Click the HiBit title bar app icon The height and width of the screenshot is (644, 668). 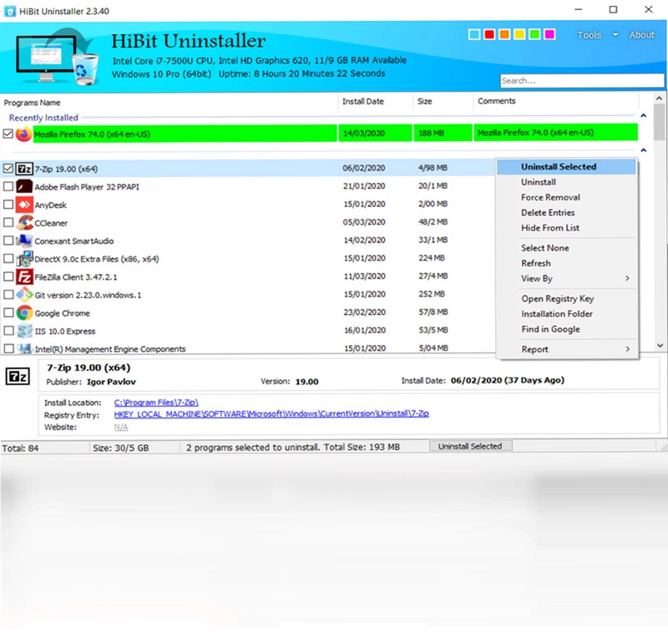click(9, 11)
